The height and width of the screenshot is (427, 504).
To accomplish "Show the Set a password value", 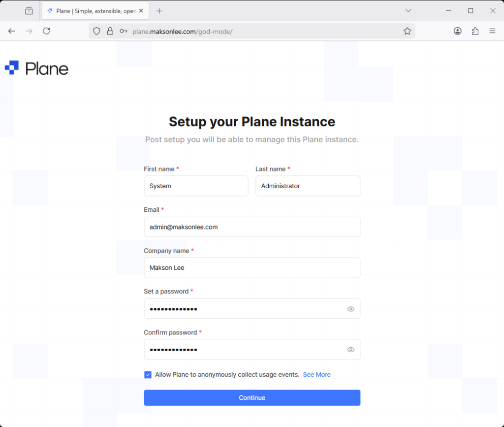I will [x=350, y=309].
